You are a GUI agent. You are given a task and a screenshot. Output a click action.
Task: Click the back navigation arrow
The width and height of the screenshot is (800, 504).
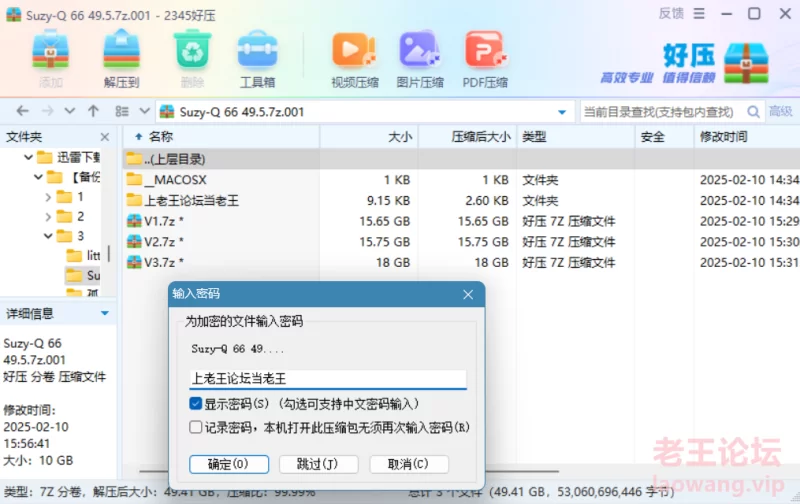click(22, 111)
